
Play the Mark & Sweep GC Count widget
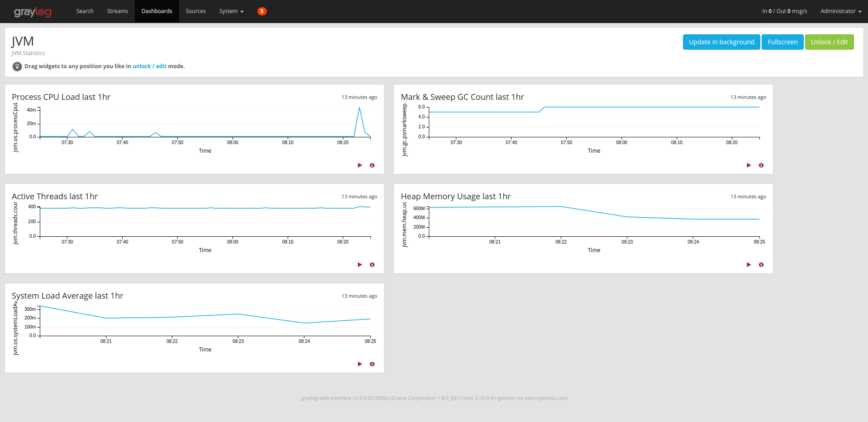coord(749,165)
